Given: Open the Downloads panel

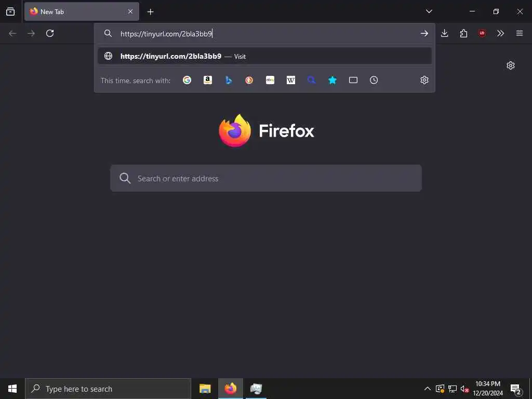Looking at the screenshot, I should click(445, 33).
